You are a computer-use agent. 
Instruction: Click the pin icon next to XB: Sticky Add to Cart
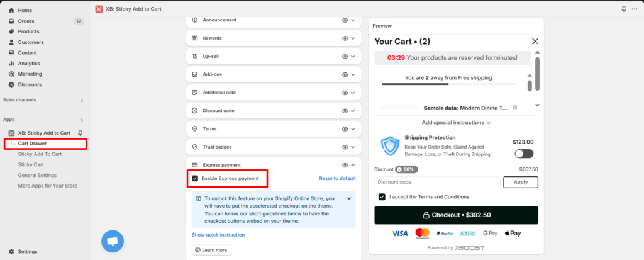pos(79,133)
